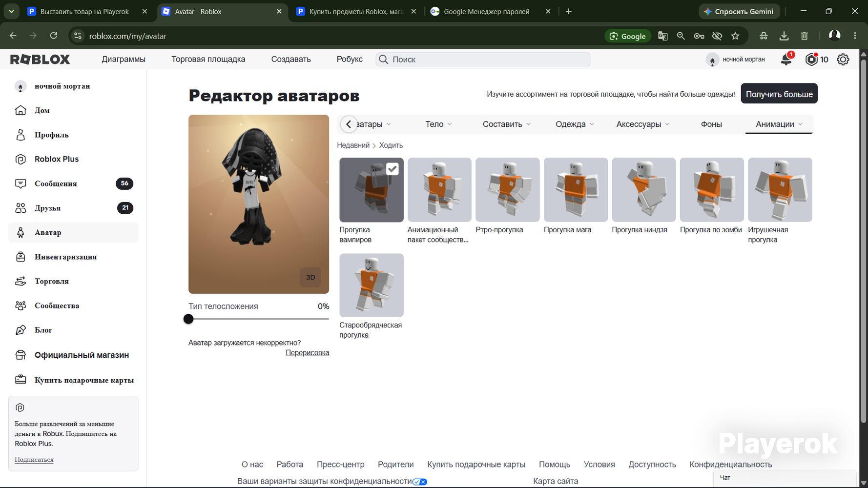Open the Помощь footer link
The height and width of the screenshot is (488, 868).
coord(555,464)
